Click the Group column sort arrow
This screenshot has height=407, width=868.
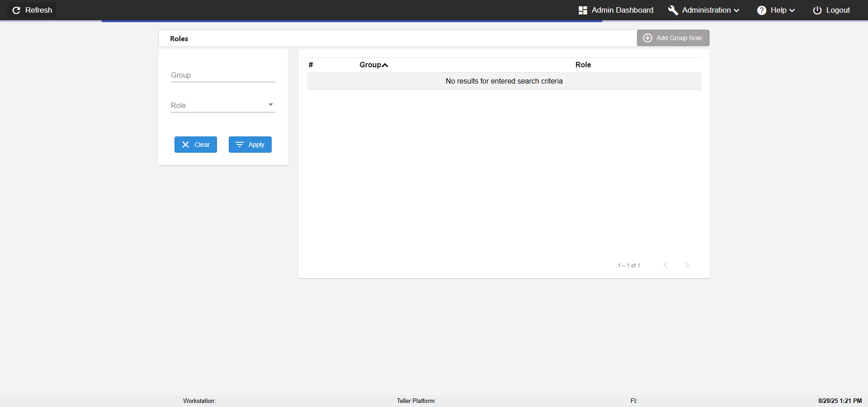(x=385, y=65)
